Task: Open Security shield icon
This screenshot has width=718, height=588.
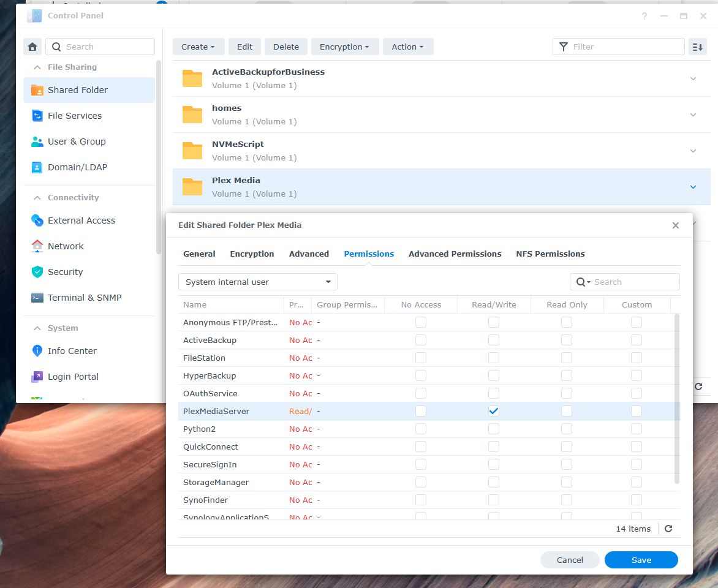Action: (x=37, y=271)
